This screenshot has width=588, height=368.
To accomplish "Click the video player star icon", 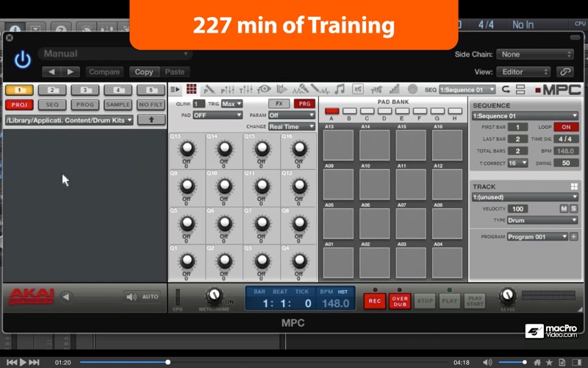I will tap(549, 362).
